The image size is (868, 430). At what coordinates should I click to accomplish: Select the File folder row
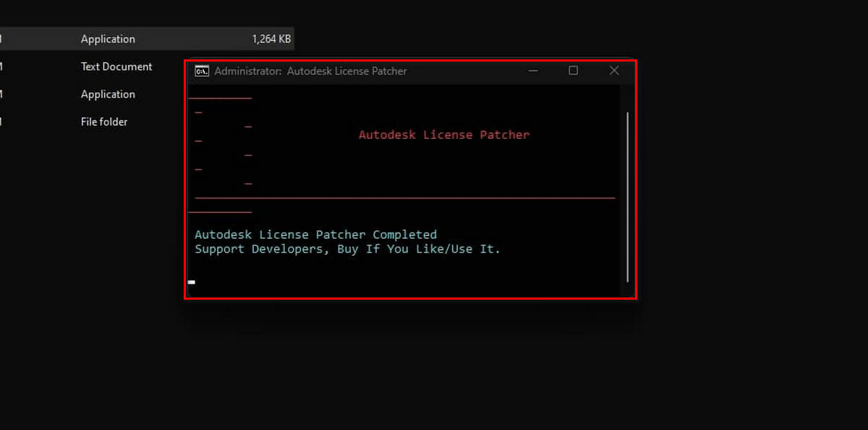[x=104, y=122]
